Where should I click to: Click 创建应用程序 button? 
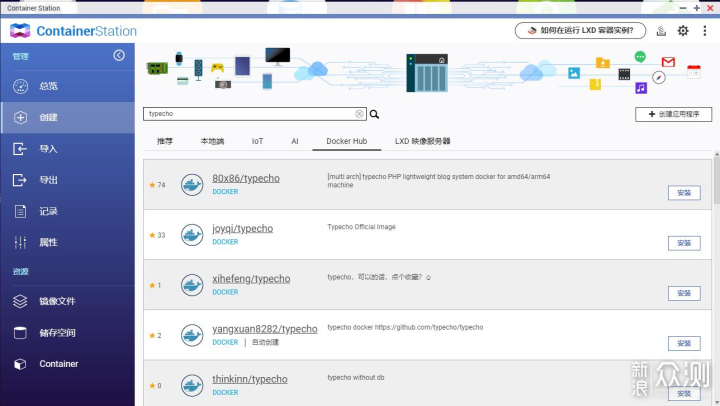(x=674, y=114)
